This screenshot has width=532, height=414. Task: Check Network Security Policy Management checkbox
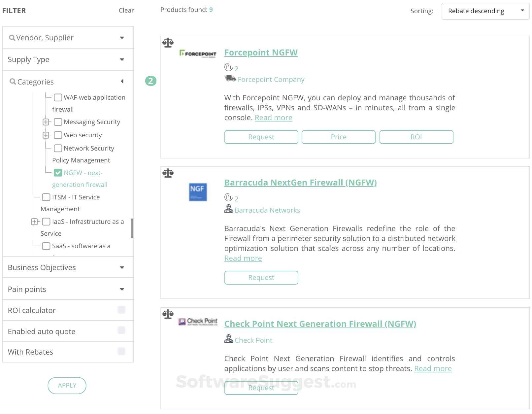[58, 148]
